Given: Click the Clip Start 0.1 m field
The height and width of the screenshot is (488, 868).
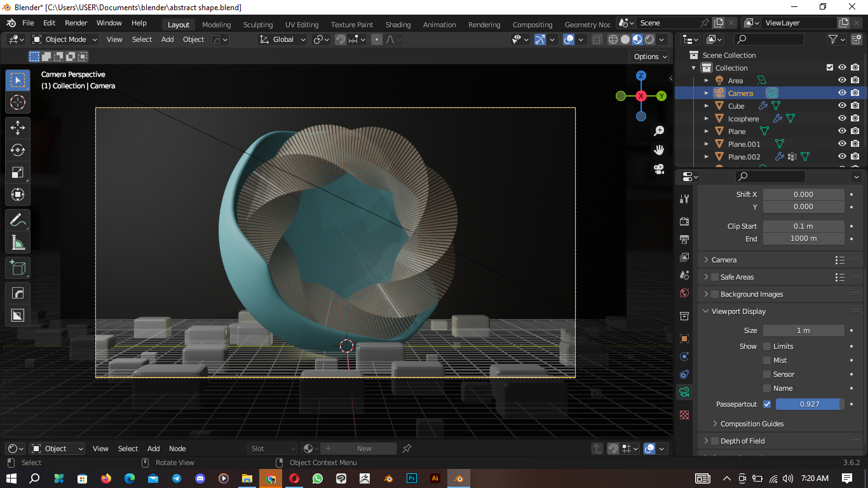Looking at the screenshot, I should [x=804, y=226].
